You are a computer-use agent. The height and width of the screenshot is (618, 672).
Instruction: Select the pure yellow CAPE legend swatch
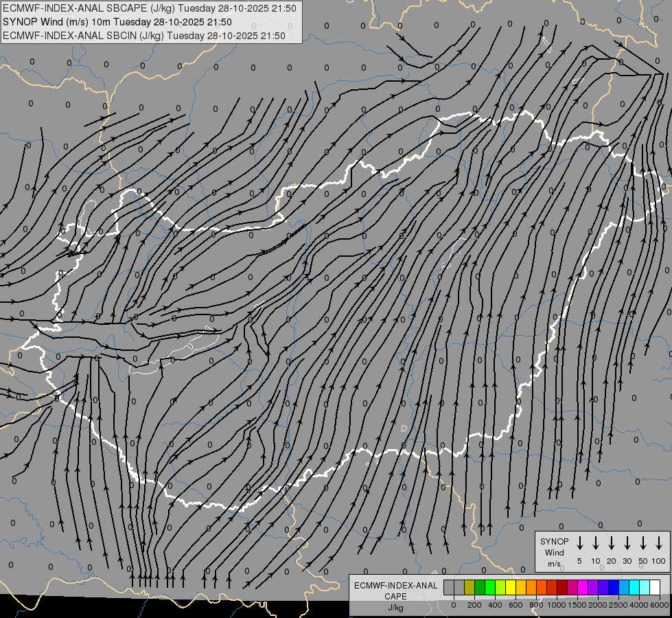[511, 587]
